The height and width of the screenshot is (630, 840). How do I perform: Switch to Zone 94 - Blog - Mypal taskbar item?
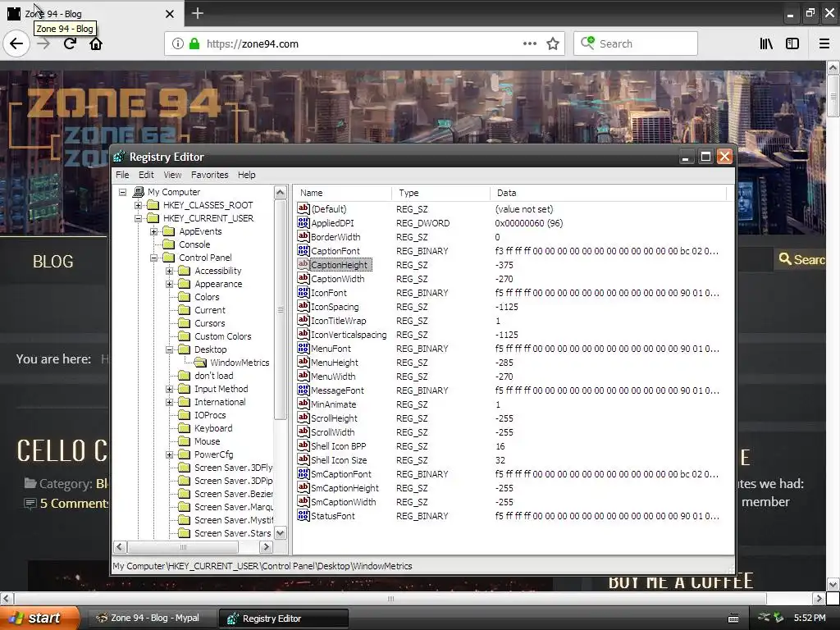pos(151,619)
